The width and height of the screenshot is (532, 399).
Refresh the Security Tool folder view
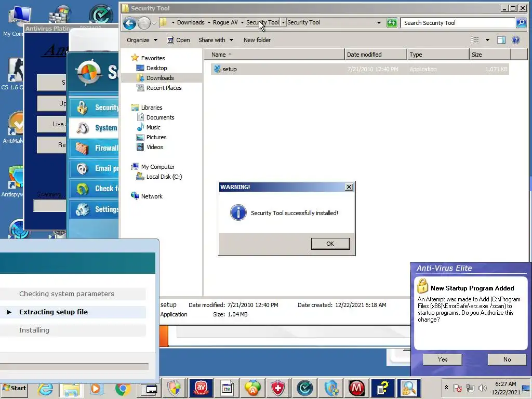(392, 23)
